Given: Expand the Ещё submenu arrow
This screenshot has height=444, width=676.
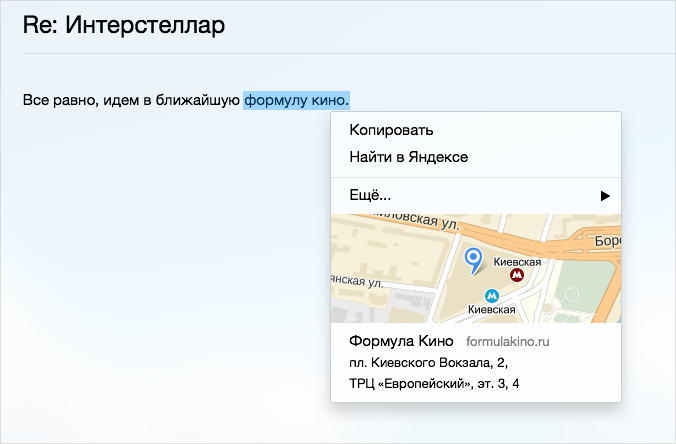Looking at the screenshot, I should coord(605,196).
